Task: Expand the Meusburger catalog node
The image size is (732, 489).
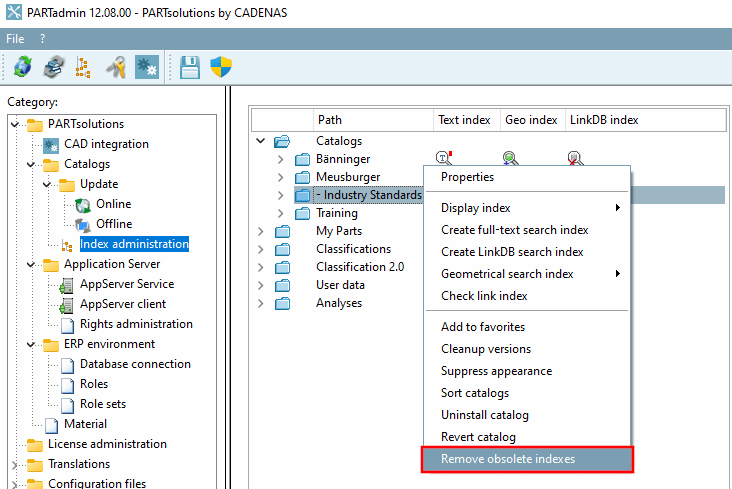Action: (x=281, y=177)
